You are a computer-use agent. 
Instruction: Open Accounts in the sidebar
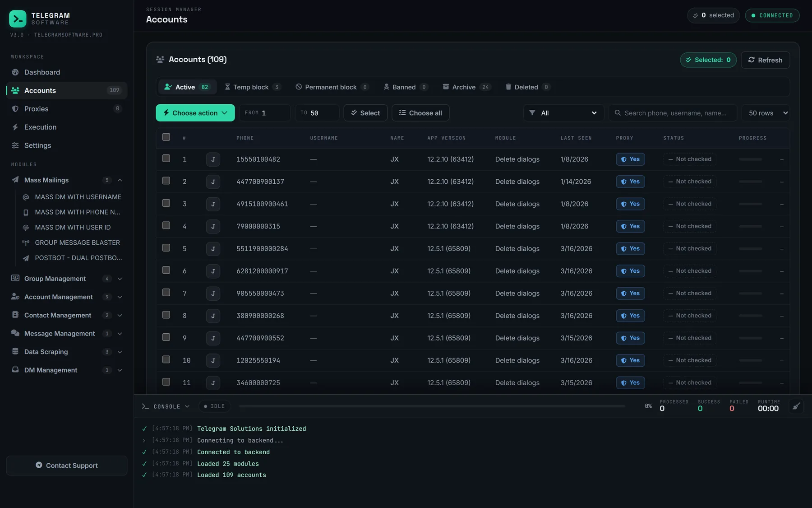[67, 91]
